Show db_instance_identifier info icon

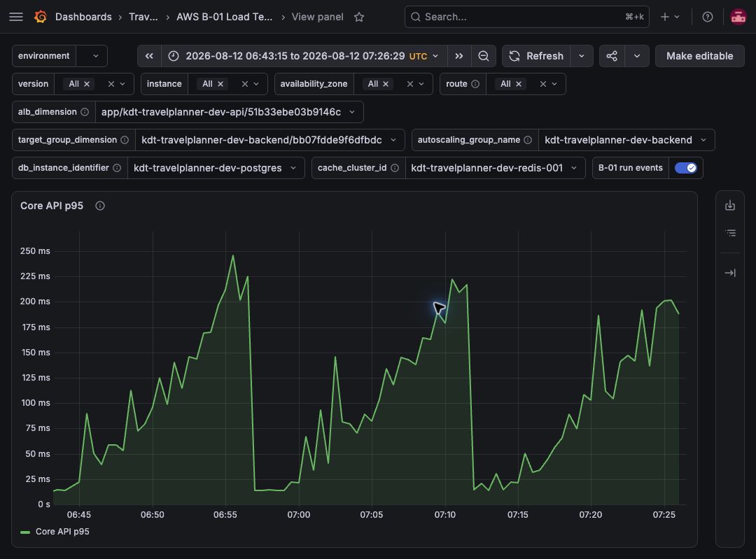point(117,168)
